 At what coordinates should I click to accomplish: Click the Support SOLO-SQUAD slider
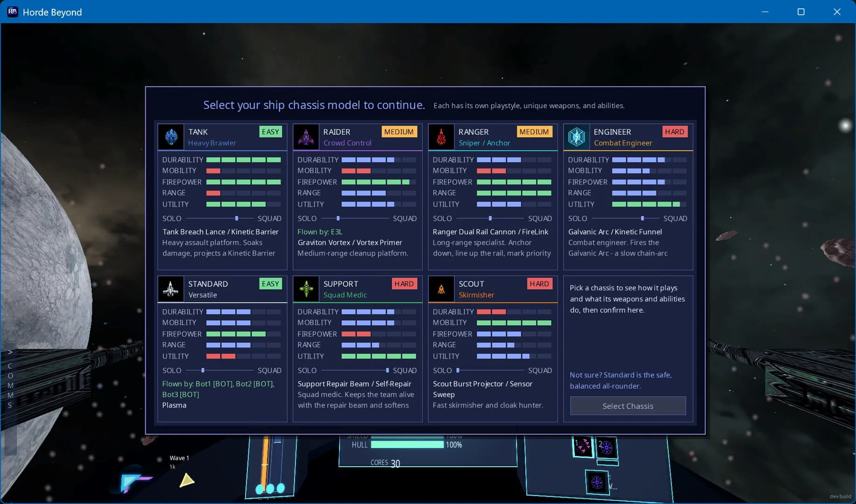[355, 371]
